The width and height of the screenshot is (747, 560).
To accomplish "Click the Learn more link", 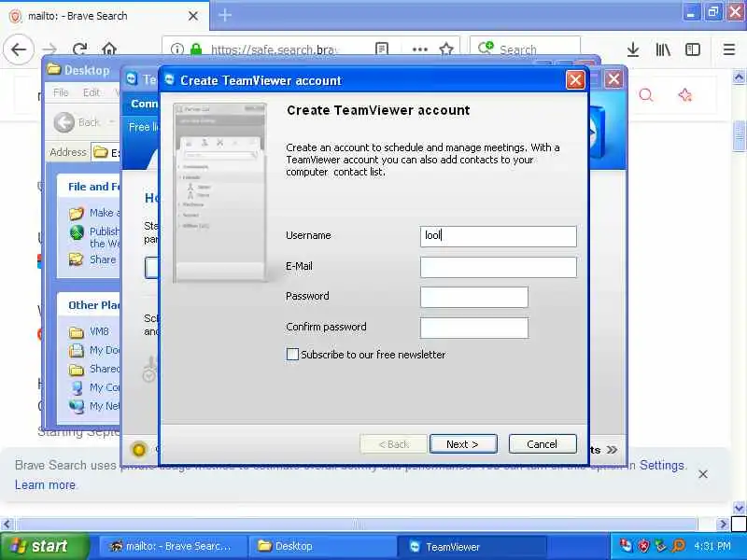I will point(45,484).
